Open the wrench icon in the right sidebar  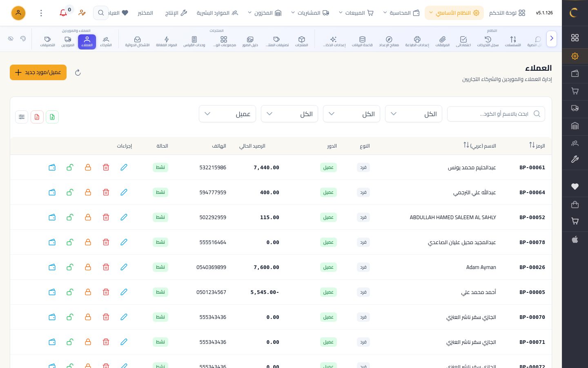click(x=575, y=159)
